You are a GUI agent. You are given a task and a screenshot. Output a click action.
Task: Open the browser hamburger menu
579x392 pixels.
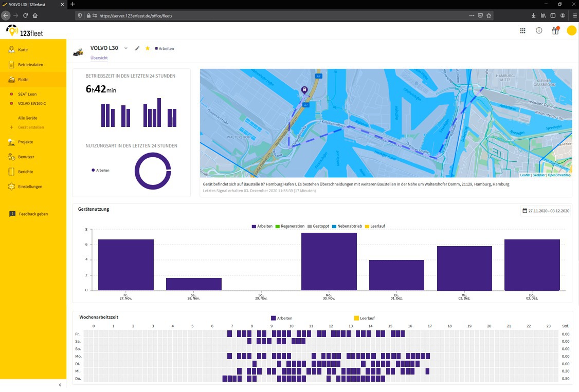[x=575, y=15]
